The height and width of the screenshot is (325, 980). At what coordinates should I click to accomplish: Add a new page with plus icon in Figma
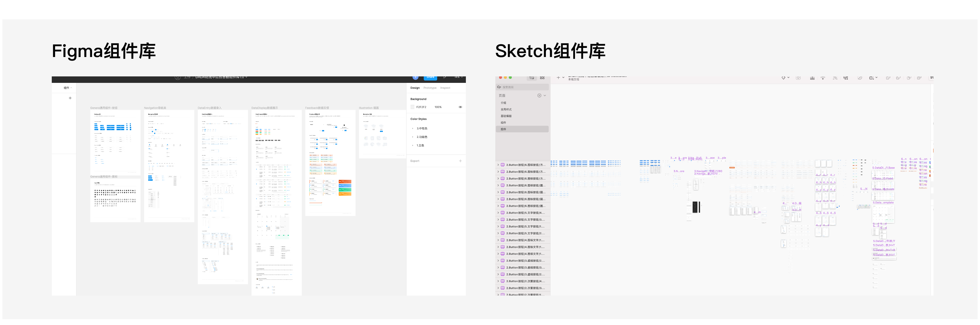click(70, 98)
